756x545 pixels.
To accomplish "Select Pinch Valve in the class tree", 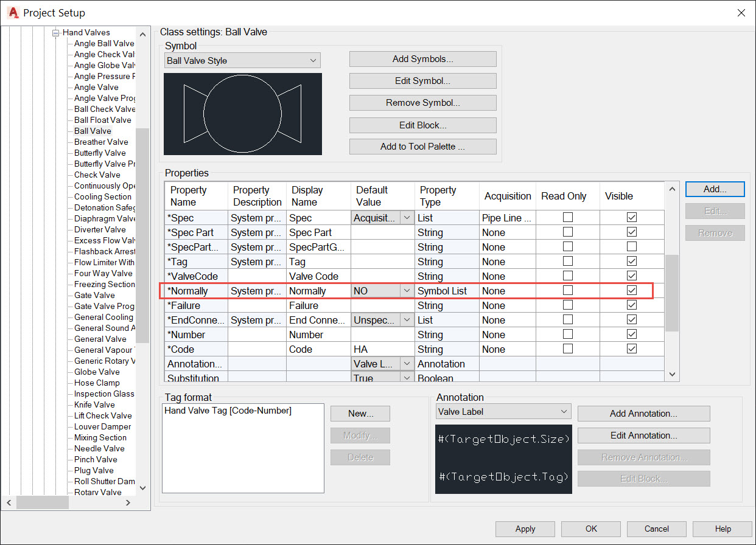I will point(96,459).
